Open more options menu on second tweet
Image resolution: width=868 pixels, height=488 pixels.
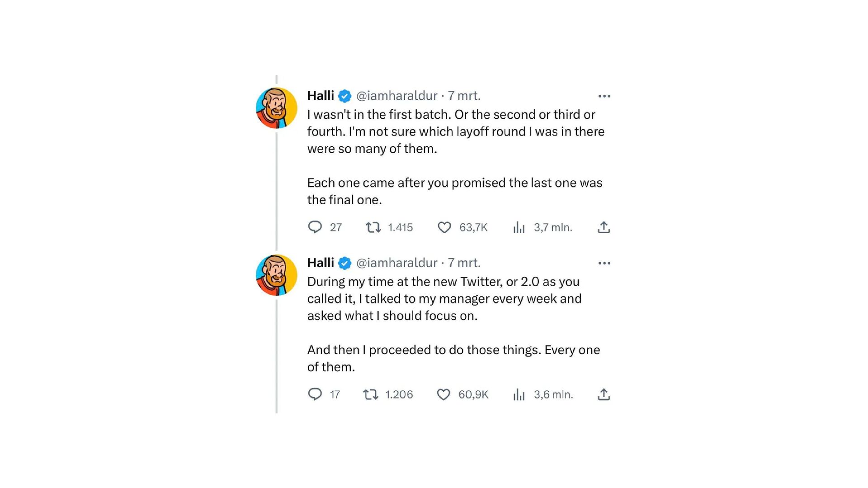[604, 263]
